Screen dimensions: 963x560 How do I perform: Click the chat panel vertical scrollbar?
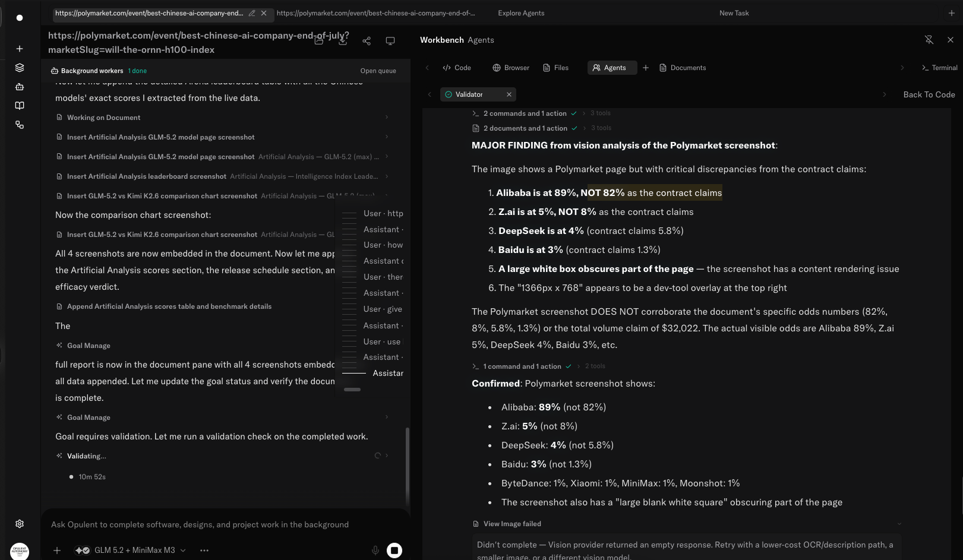pyautogui.click(x=407, y=466)
